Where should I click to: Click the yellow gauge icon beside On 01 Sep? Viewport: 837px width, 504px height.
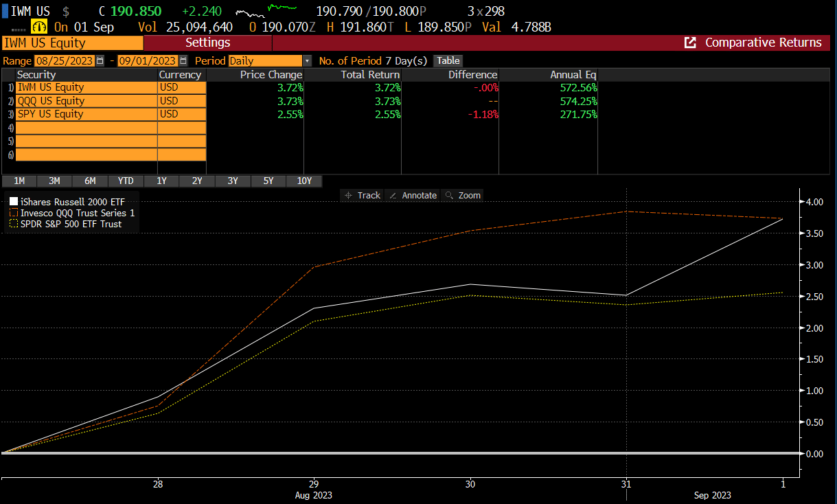coord(38,27)
